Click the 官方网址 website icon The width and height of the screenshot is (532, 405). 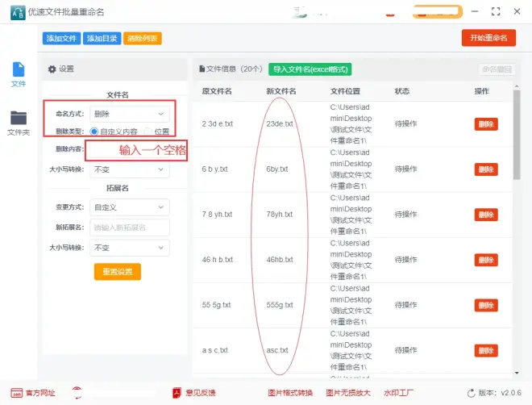(17, 393)
